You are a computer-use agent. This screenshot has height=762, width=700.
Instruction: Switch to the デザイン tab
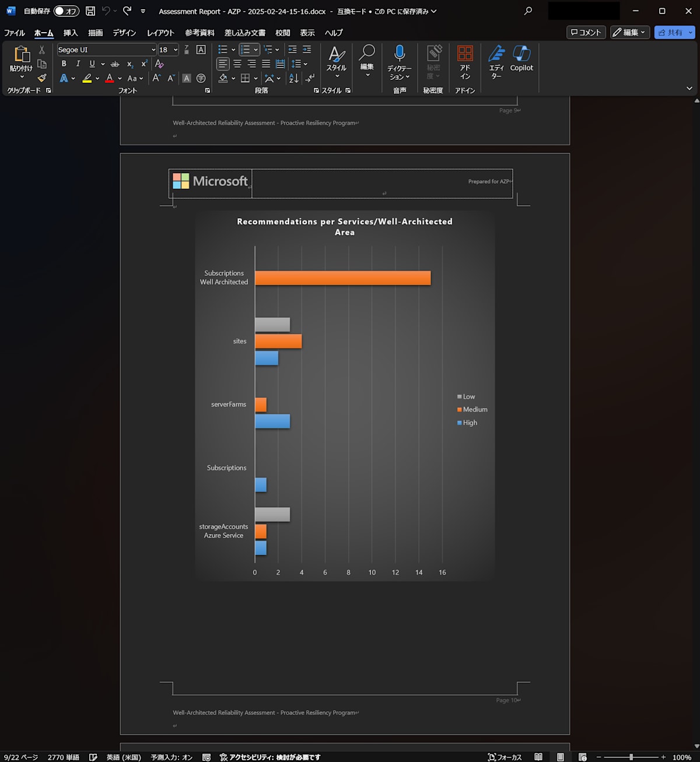(x=124, y=33)
